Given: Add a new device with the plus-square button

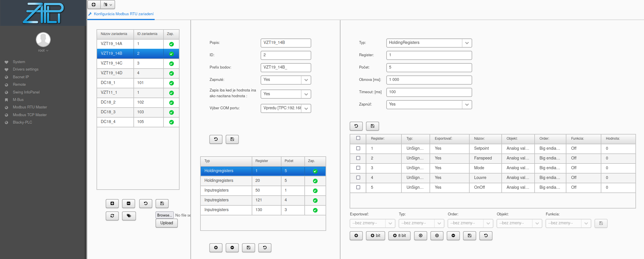Looking at the screenshot, I should [112, 203].
